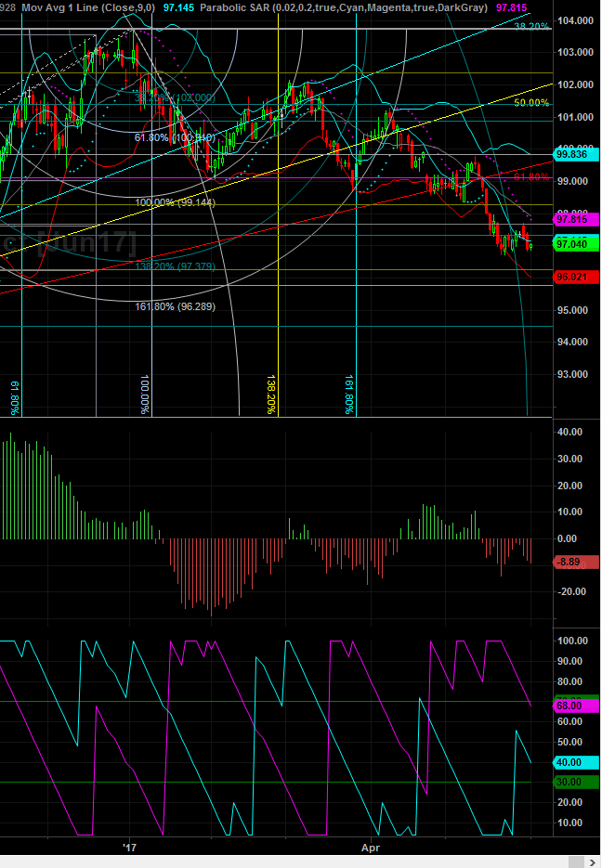Click the vertical yellow 138.20% time zone label
602x868 pixels.
click(270, 395)
